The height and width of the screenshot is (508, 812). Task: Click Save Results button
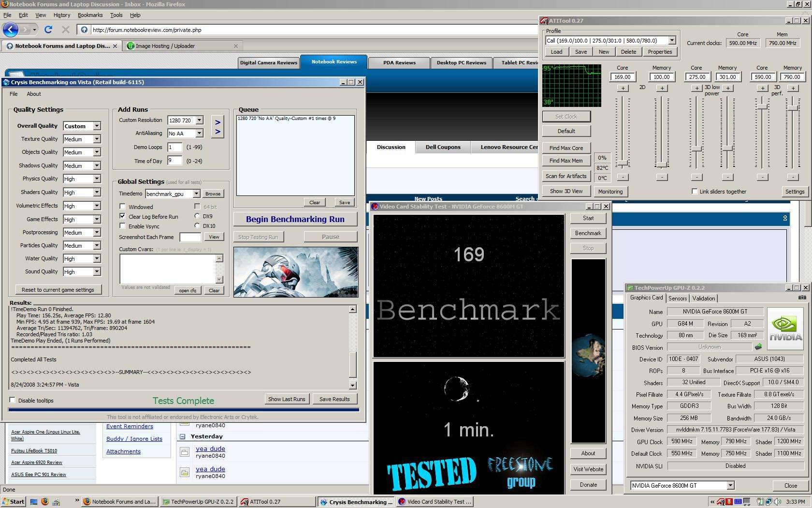click(334, 399)
